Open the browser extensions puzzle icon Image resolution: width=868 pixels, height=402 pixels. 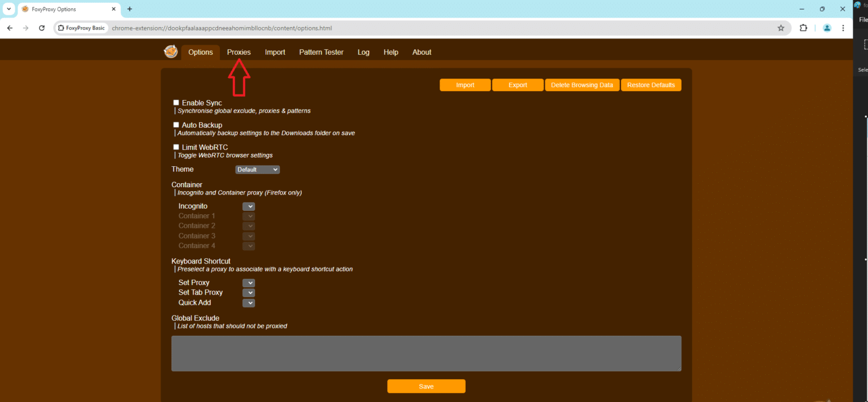[803, 28]
